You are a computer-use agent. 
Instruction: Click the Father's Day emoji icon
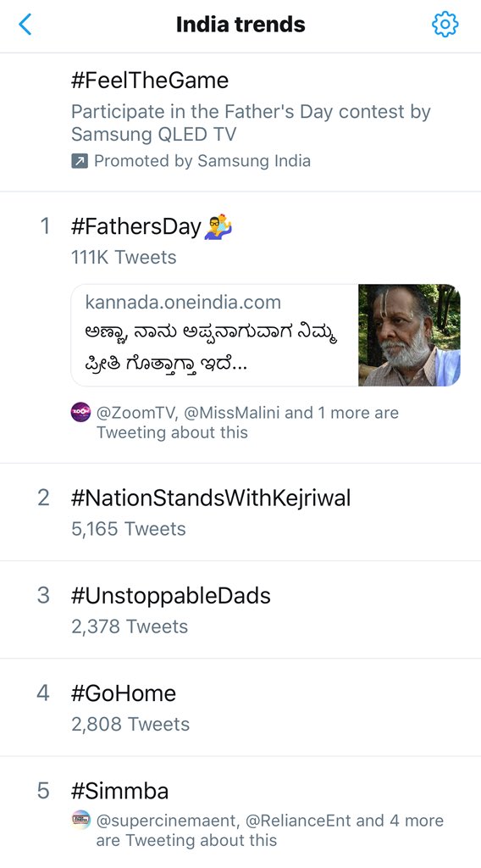218,226
